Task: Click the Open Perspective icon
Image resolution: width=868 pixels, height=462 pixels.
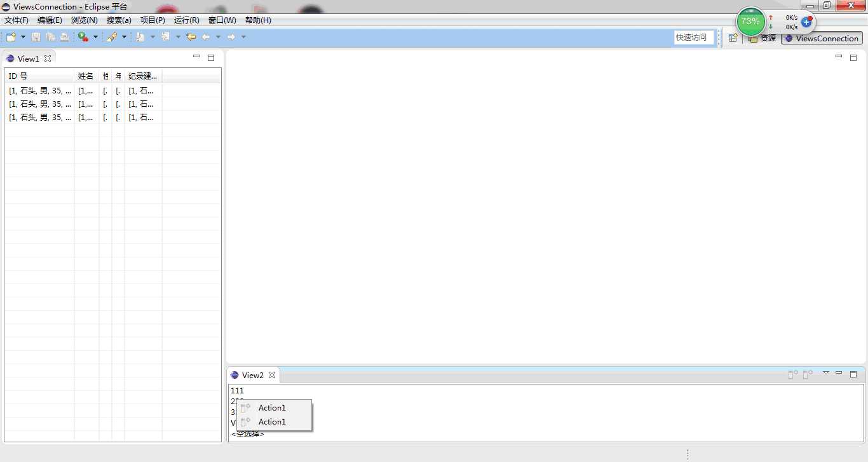Action: [x=733, y=38]
